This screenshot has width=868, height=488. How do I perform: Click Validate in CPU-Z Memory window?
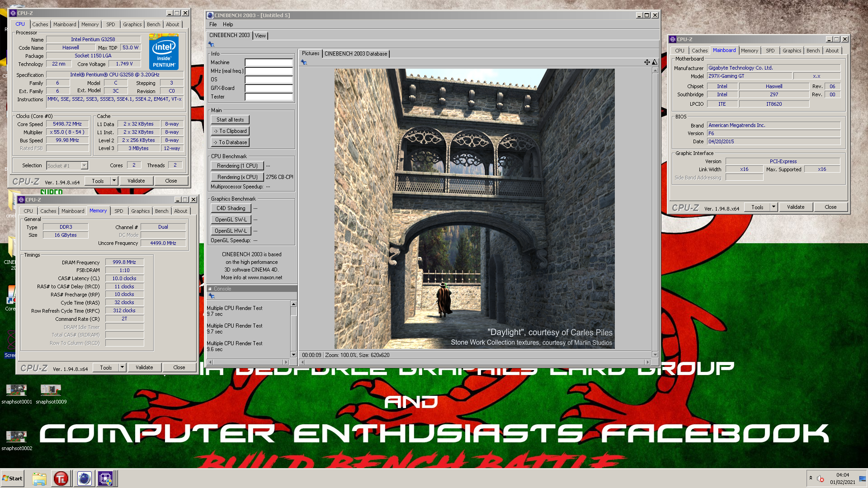point(144,367)
